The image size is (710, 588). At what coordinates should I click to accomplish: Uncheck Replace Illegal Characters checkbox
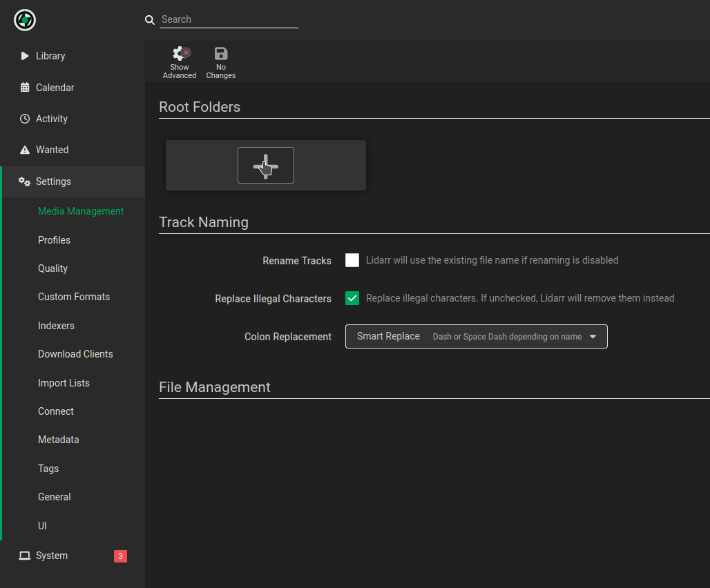(x=352, y=298)
